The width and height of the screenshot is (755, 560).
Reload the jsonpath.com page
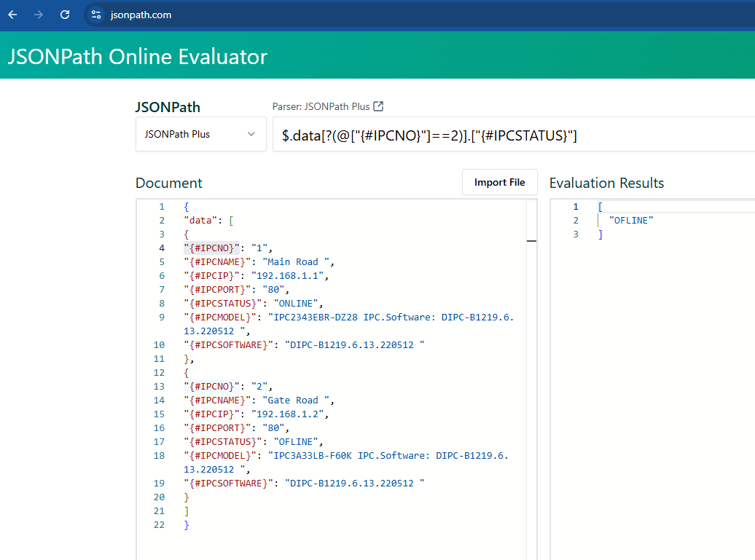tap(65, 15)
